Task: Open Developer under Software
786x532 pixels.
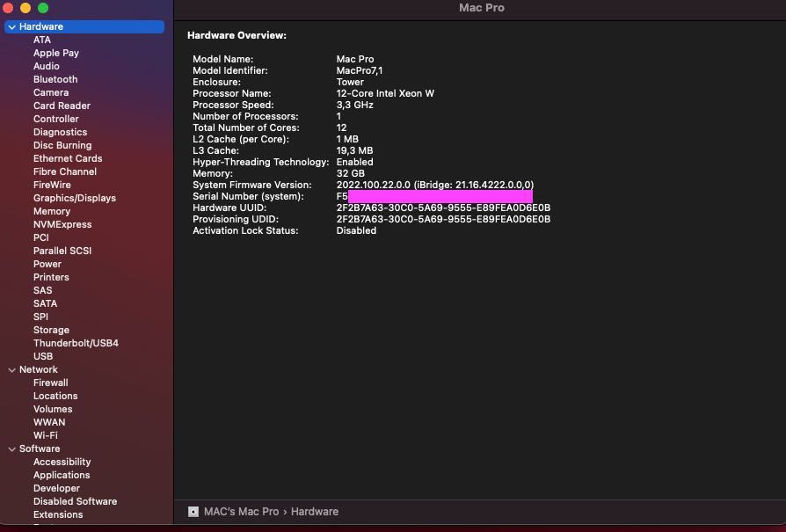Action: pyautogui.click(x=56, y=488)
